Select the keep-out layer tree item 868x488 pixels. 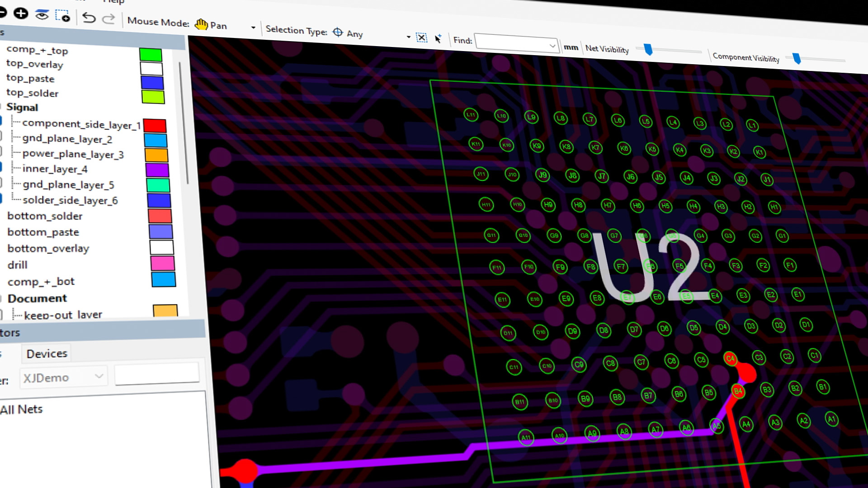click(63, 314)
